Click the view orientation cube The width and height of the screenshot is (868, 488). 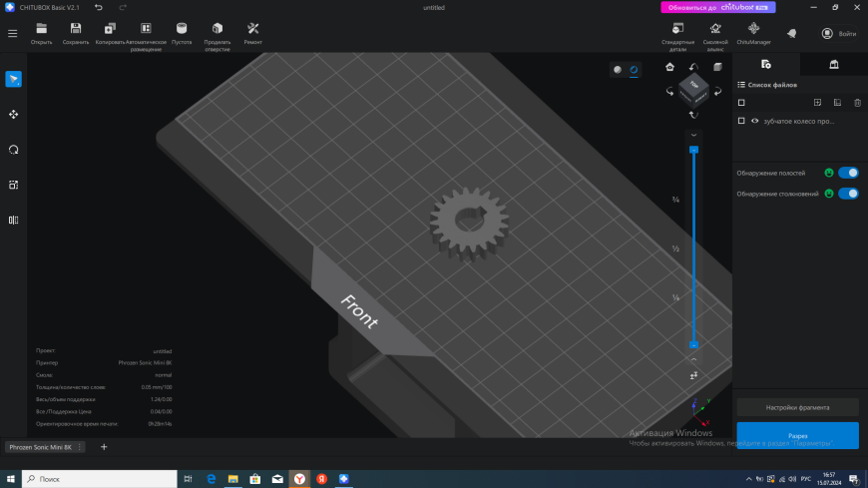pyautogui.click(x=693, y=90)
